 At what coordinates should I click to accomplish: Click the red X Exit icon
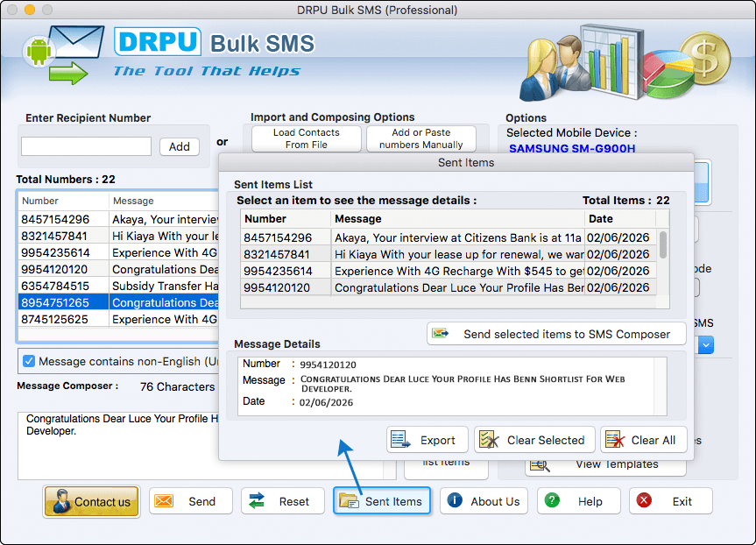[644, 500]
